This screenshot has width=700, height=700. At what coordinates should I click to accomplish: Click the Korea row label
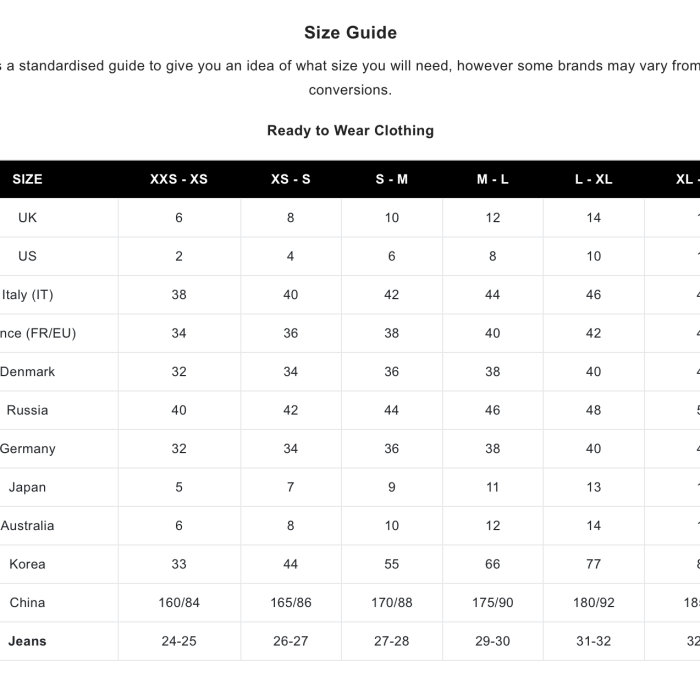[x=27, y=564]
